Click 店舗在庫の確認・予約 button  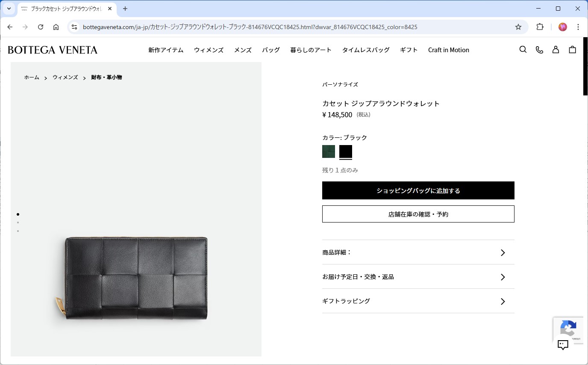[x=418, y=214]
